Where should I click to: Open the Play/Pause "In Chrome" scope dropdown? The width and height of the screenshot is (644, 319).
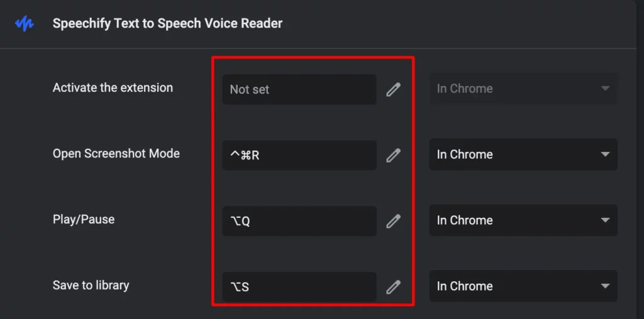523,220
